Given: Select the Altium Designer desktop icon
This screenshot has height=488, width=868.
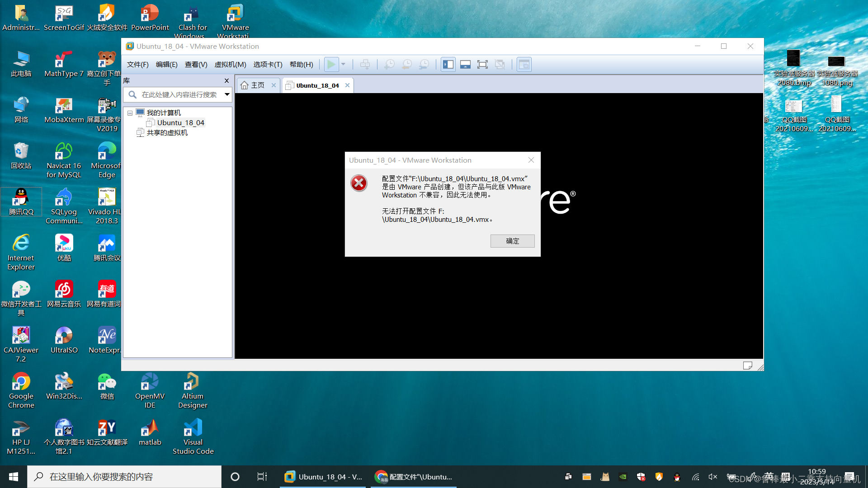Looking at the screenshot, I should tap(193, 391).
